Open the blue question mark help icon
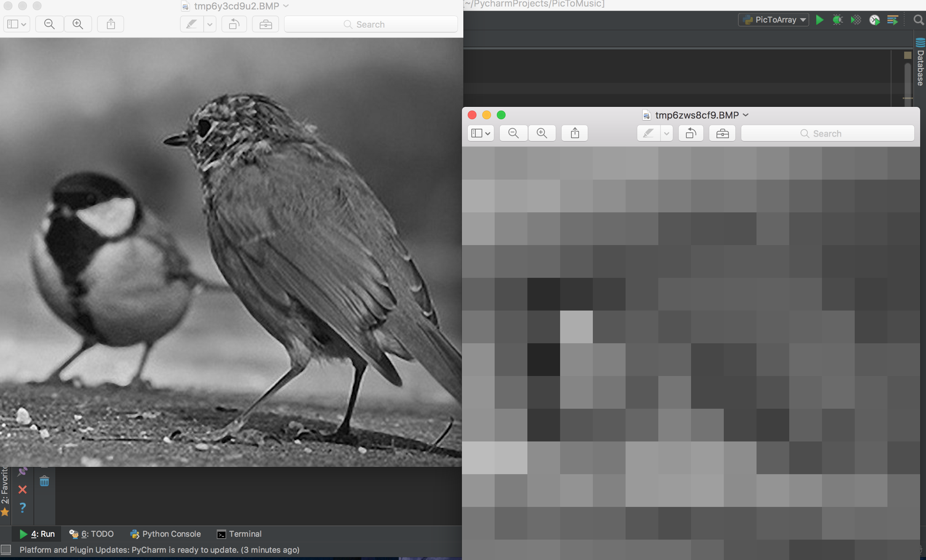The width and height of the screenshot is (926, 560). coord(23,507)
